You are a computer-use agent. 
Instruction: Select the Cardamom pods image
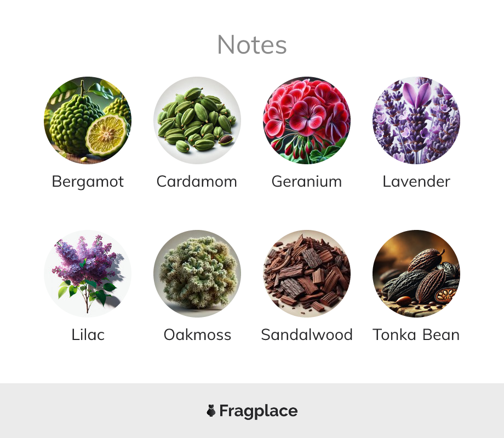pos(197,120)
